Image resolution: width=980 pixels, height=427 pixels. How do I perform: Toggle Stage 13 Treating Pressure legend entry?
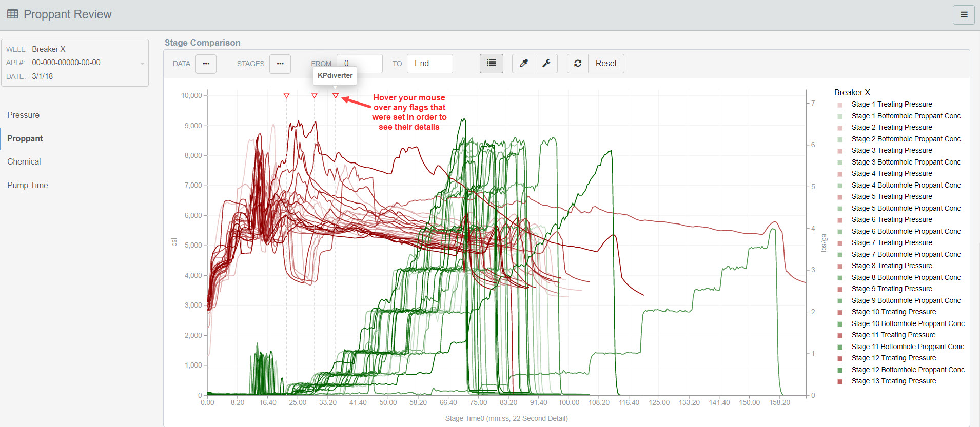(x=893, y=381)
